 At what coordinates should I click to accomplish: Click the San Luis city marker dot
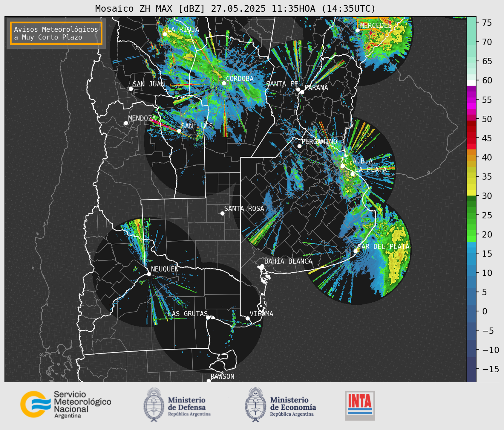[x=179, y=131]
